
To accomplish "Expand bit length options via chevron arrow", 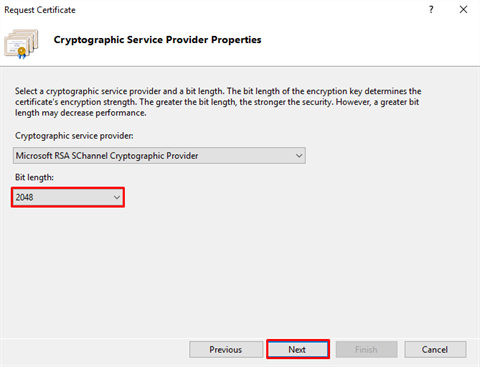I will pyautogui.click(x=117, y=197).
